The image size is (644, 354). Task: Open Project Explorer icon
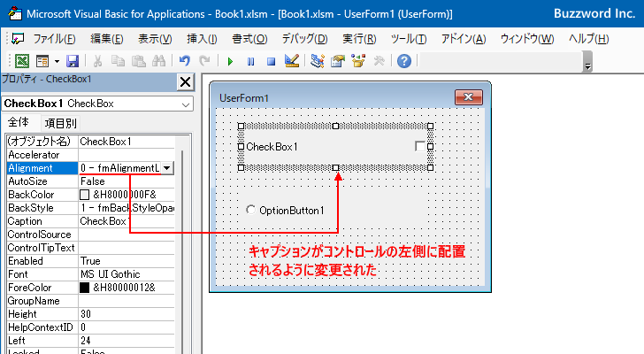click(x=317, y=61)
